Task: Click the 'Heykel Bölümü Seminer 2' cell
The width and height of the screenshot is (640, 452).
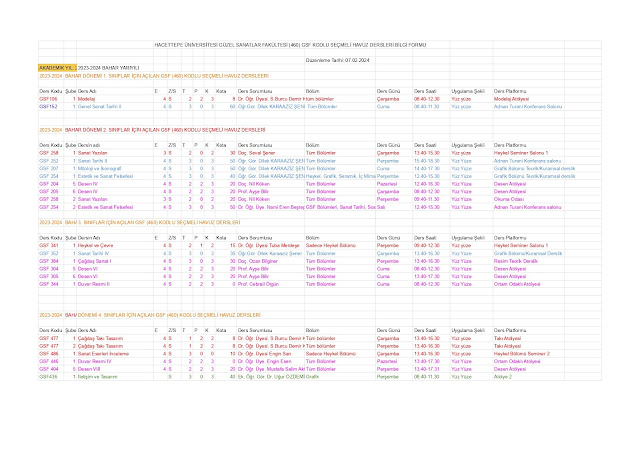Action: pos(522,354)
